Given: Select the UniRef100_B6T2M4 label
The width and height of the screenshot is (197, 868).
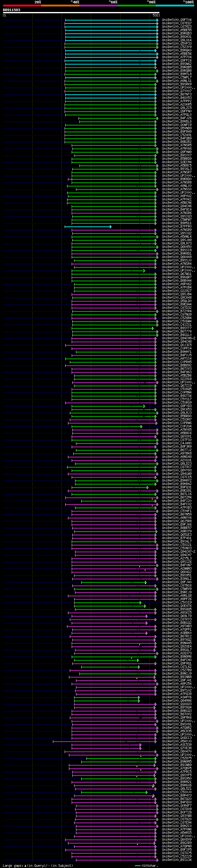Looking at the screenshot, I should (x=176, y=497).
